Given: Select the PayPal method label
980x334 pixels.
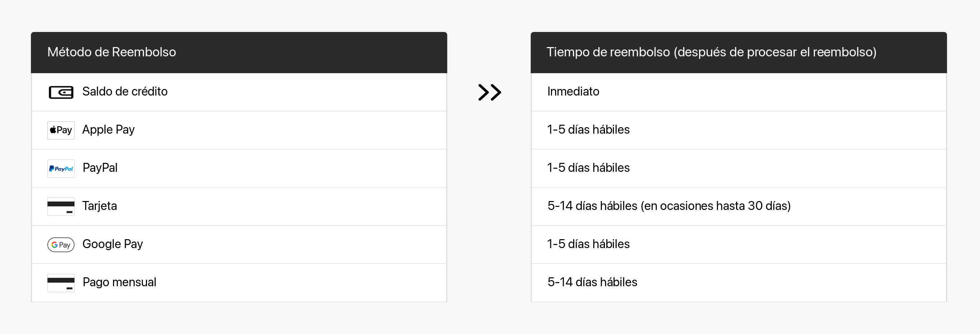Looking at the screenshot, I should (x=100, y=168).
